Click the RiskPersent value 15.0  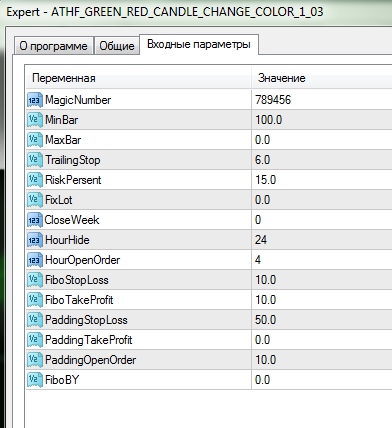[x=266, y=180]
